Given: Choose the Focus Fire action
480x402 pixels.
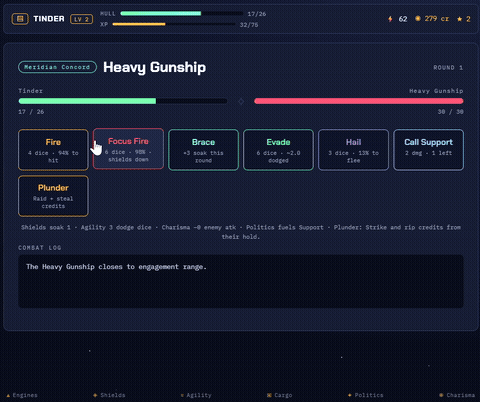Looking at the screenshot, I should coord(128,149).
